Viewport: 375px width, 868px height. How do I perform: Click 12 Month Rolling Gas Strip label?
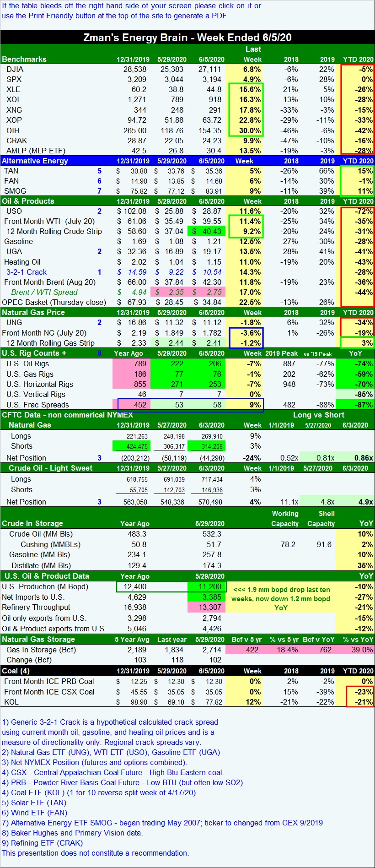coord(50,343)
